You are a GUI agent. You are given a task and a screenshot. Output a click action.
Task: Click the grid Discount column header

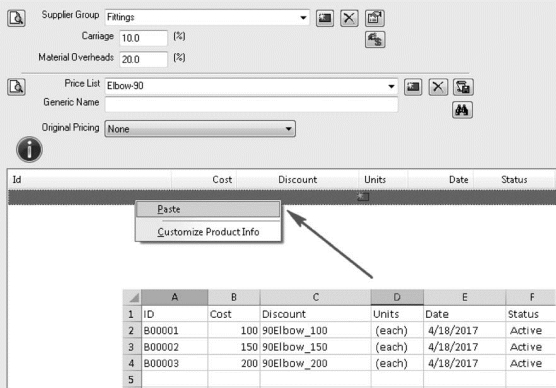coord(298,179)
